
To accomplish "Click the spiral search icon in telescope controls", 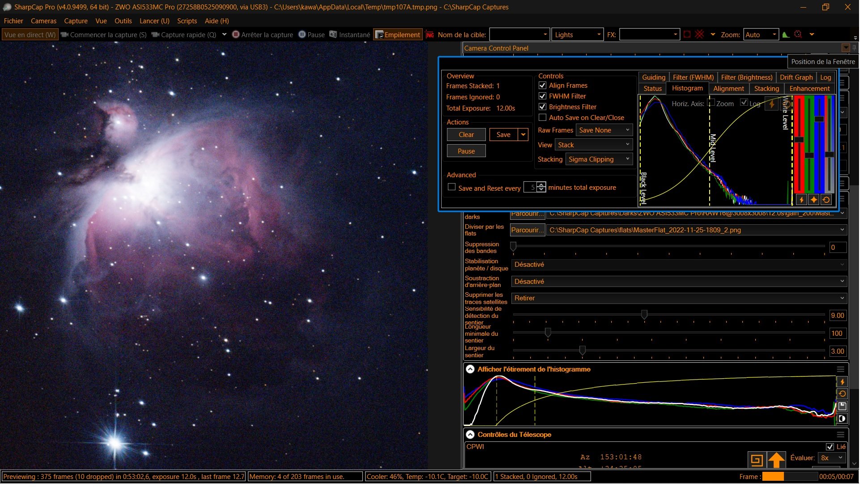I will pos(757,460).
